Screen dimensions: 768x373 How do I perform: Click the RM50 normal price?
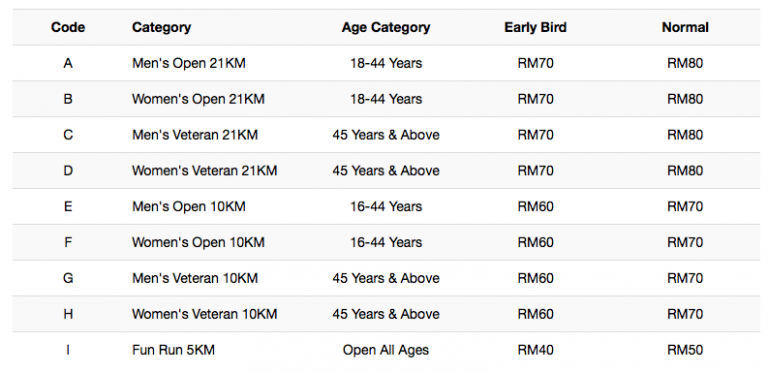(x=685, y=350)
